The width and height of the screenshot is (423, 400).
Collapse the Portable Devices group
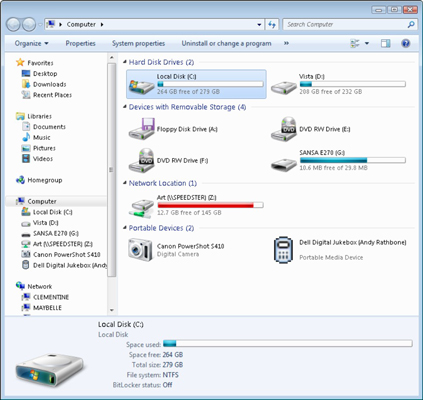[125, 228]
